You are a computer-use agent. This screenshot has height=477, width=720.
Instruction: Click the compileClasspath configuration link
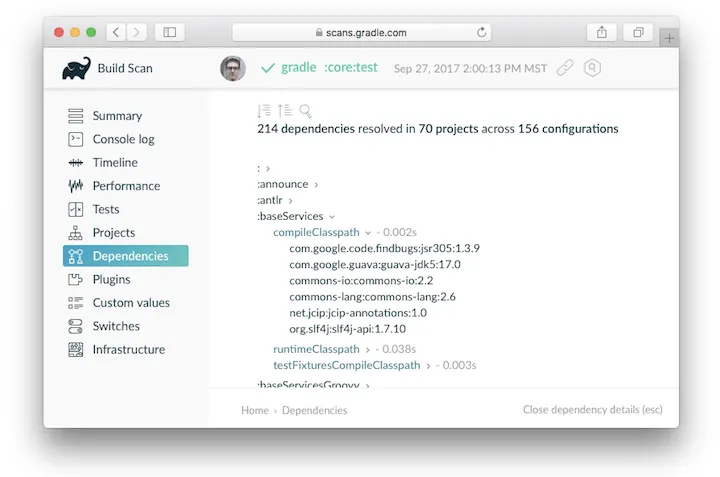click(x=316, y=232)
